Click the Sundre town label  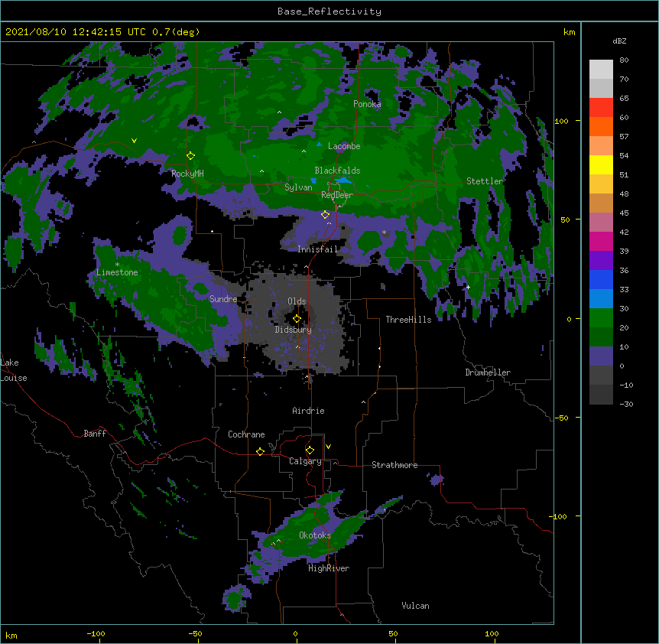(223, 299)
